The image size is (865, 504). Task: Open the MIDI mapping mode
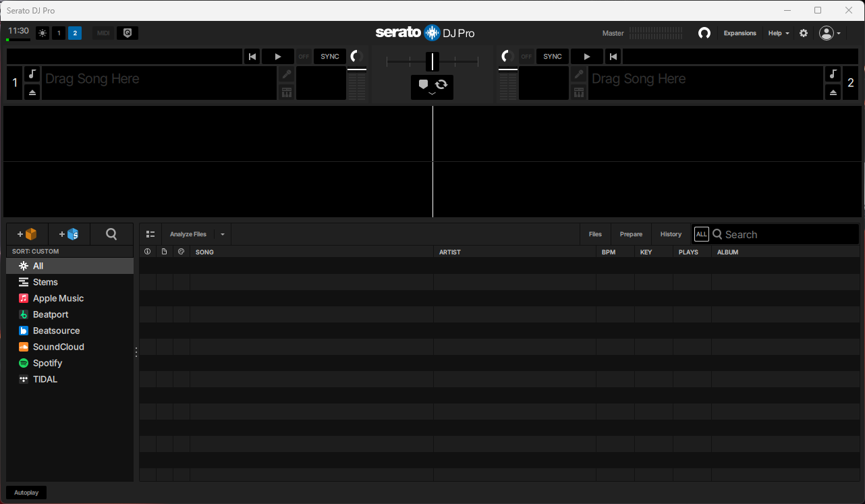103,33
